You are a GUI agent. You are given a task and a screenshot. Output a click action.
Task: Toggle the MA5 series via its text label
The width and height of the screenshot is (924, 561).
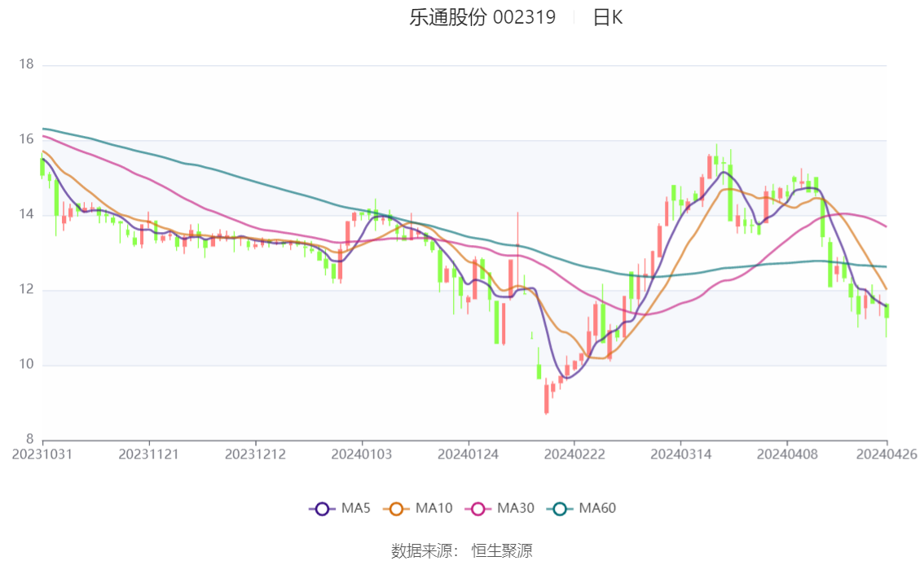[x=355, y=509]
